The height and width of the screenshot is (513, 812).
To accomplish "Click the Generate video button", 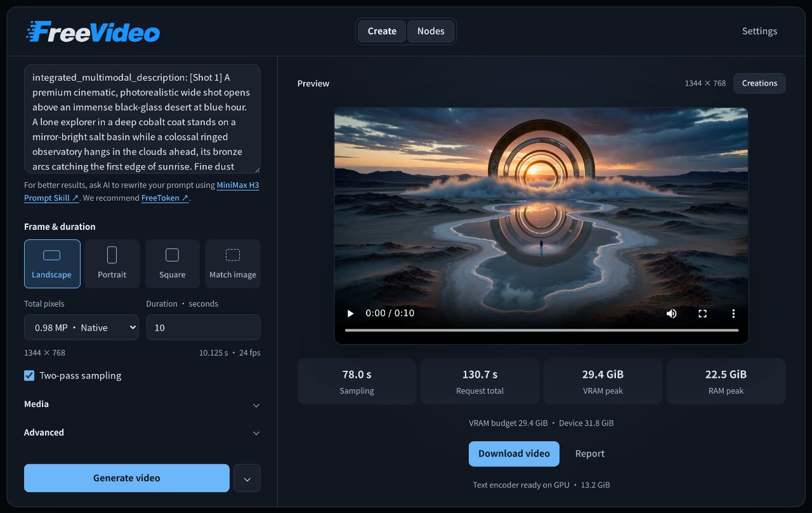I will [127, 478].
